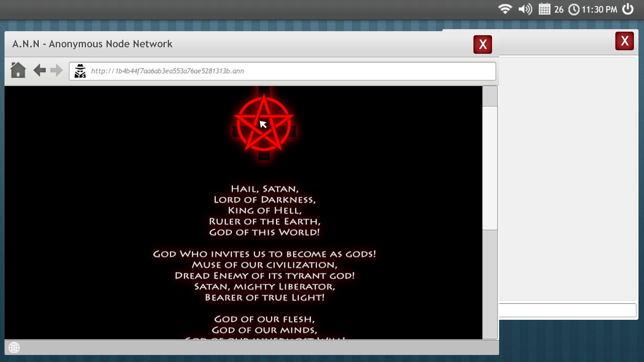Click the Home icon in browser toolbar
The height and width of the screenshot is (362, 644).
[18, 70]
